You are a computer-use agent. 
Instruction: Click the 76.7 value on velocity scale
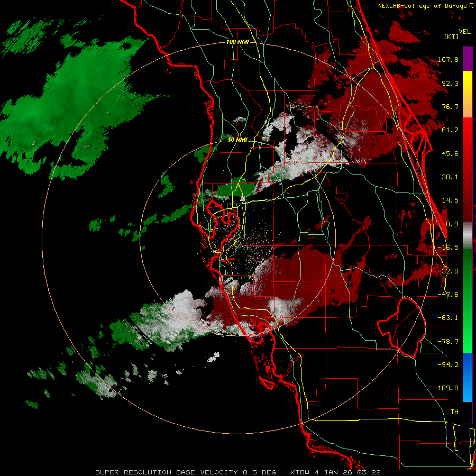450,106
